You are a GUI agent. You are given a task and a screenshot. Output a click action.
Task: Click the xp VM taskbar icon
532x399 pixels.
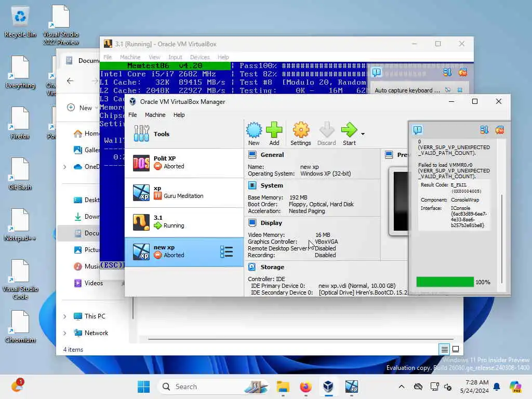[352, 387]
